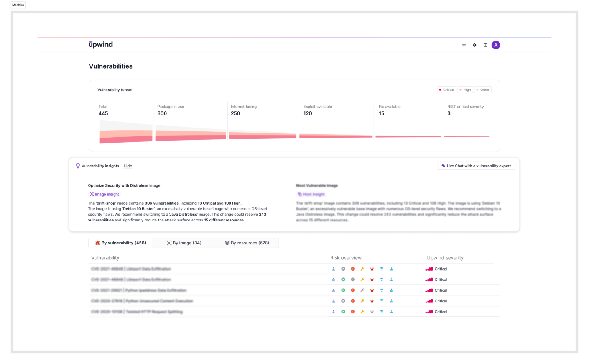589x364 pixels.
Task: Open settings via the gear icon
Action: 474,45
